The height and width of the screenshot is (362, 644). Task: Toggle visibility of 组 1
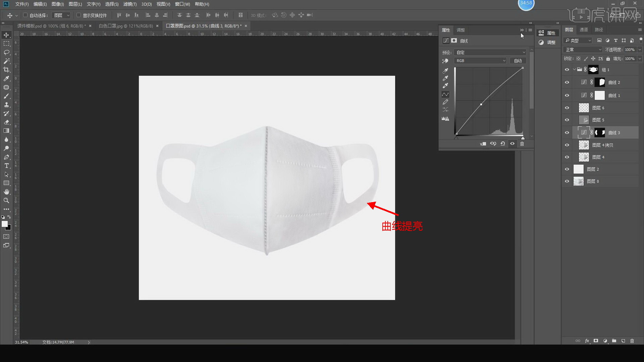(x=567, y=70)
